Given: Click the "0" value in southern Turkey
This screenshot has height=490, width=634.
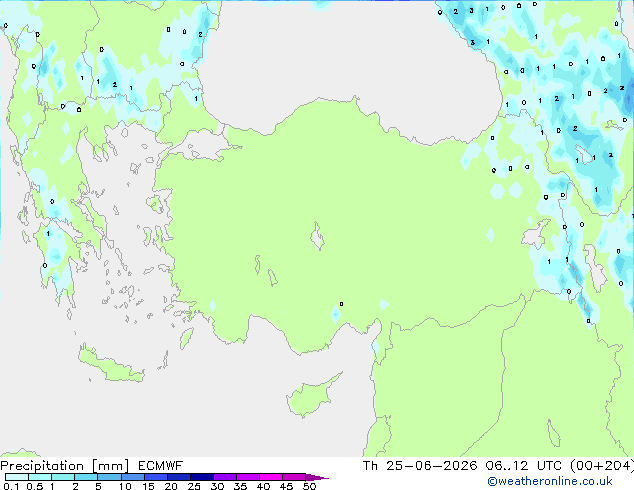Looking at the screenshot, I should [342, 304].
